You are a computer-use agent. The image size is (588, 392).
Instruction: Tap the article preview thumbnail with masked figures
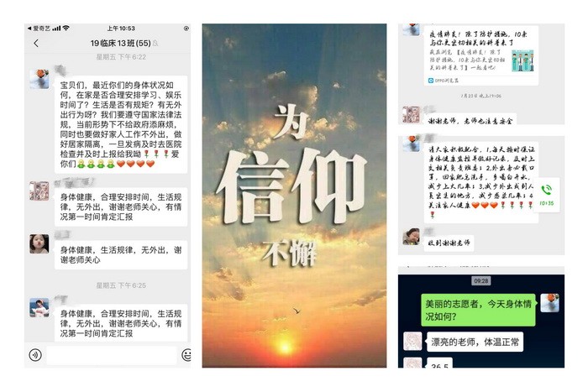coord(522,60)
